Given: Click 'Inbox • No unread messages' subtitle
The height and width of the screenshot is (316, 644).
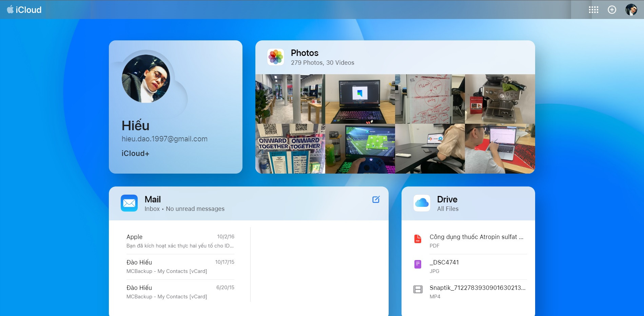Looking at the screenshot, I should pos(184,209).
